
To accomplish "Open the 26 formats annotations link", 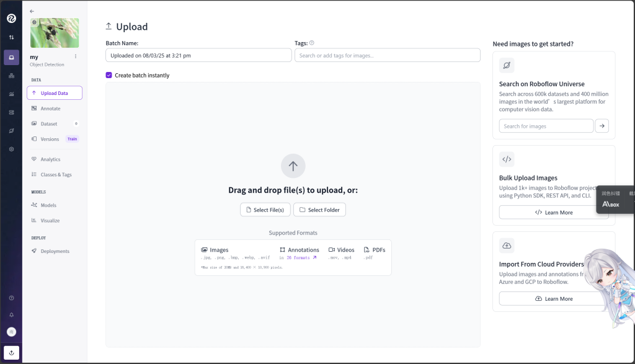I will 301,257.
